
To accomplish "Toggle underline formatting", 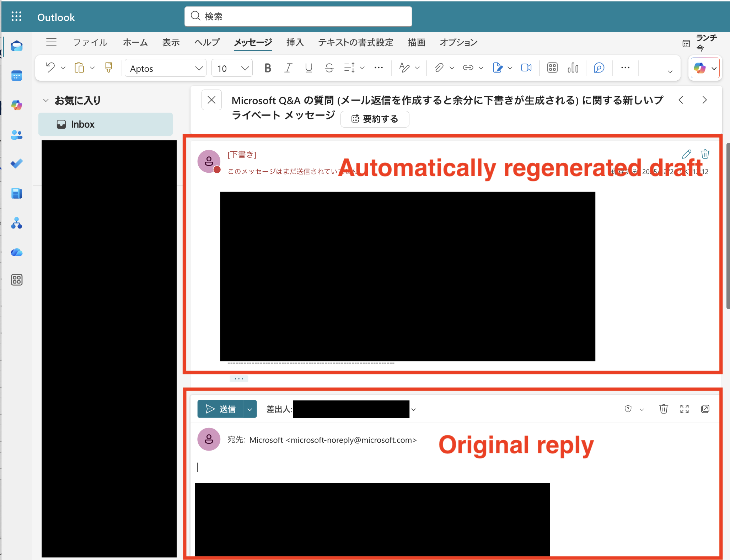I will [x=309, y=68].
